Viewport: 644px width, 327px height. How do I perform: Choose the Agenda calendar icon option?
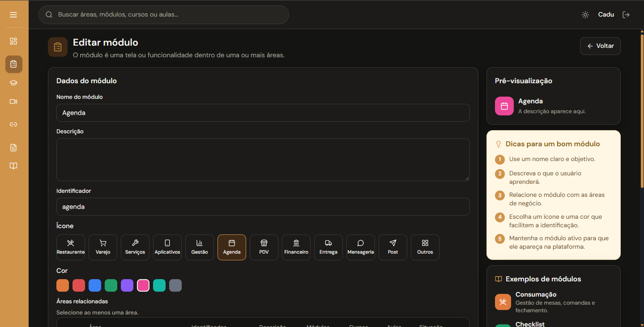coord(232,247)
